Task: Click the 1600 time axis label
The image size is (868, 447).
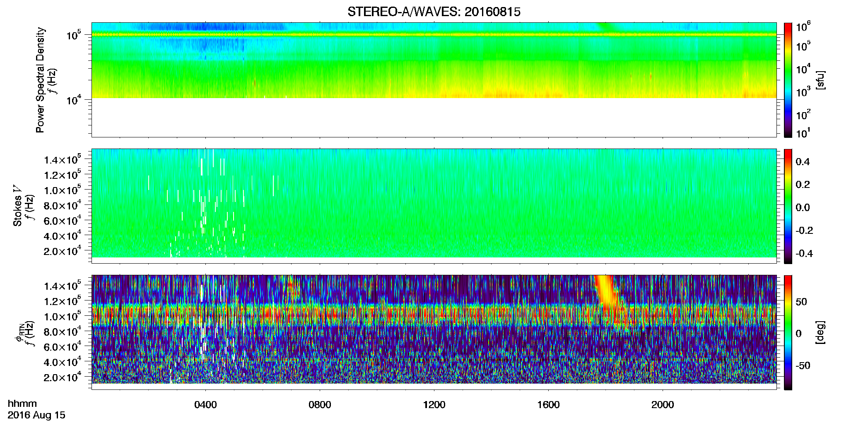Action: [548, 405]
